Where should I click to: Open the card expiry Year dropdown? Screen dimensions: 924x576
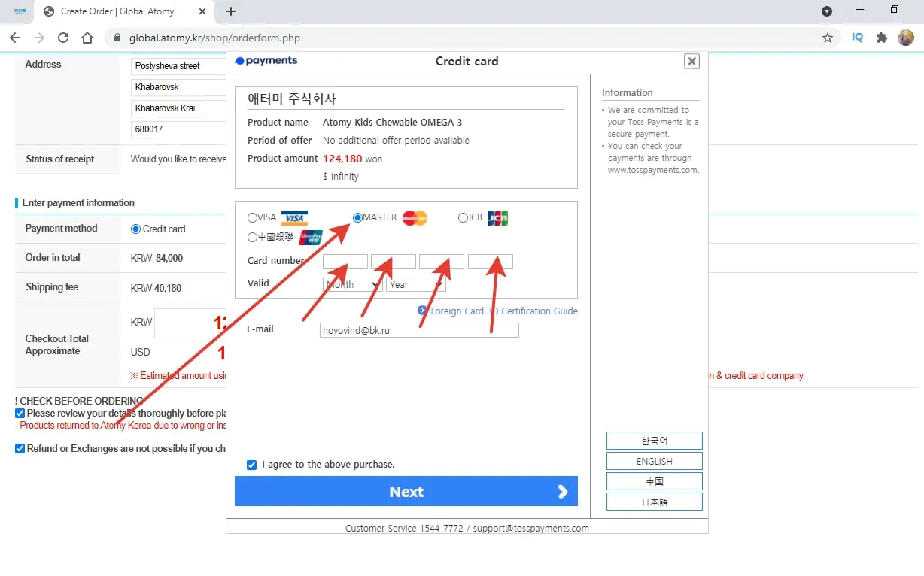click(x=415, y=285)
